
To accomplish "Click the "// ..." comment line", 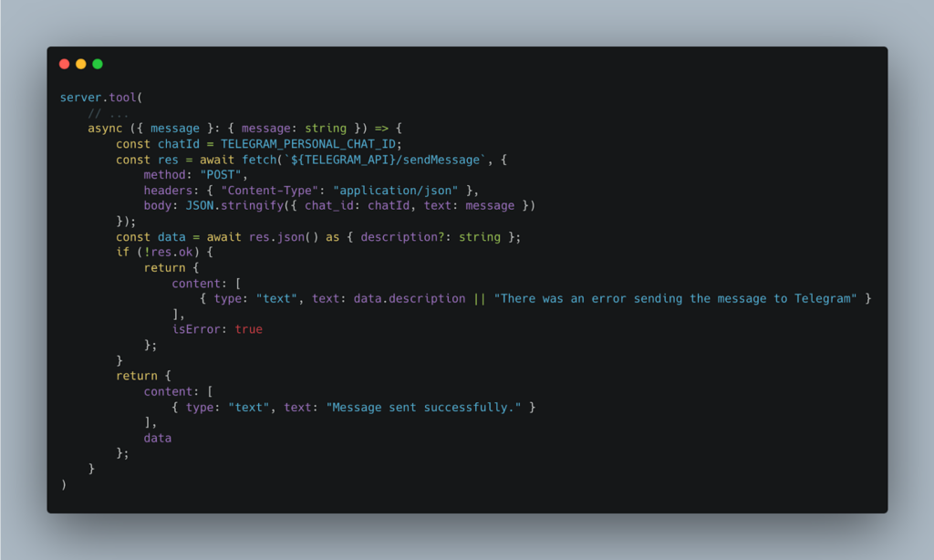I will 108,113.
